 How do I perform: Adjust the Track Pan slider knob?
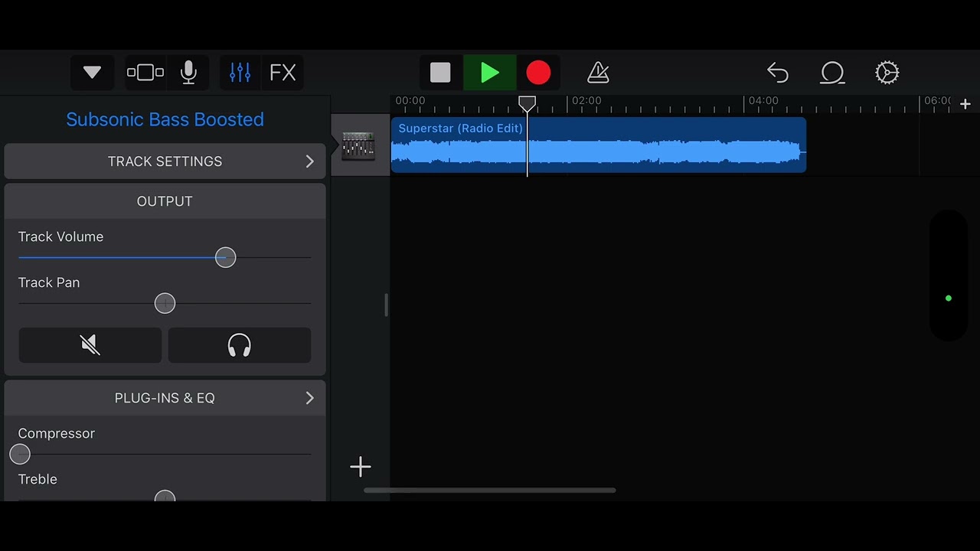(x=165, y=303)
